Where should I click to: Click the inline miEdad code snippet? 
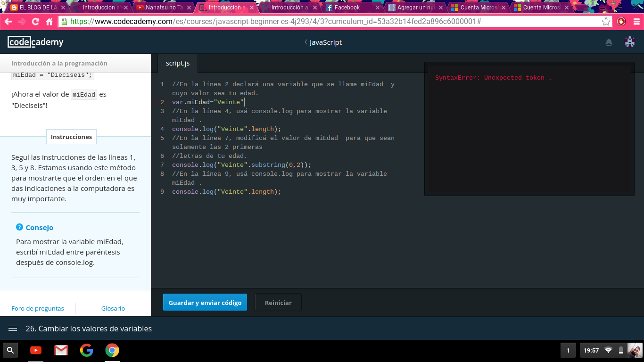(84, 94)
